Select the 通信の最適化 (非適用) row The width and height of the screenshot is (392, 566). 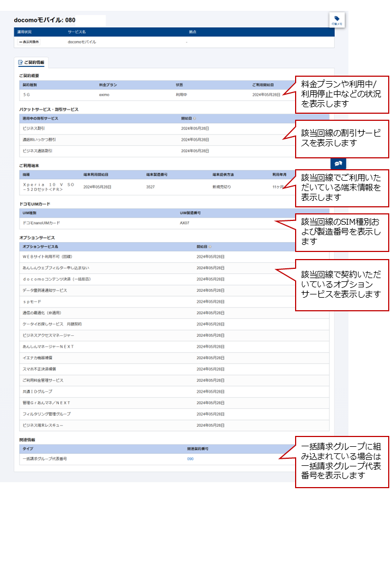coord(174,312)
